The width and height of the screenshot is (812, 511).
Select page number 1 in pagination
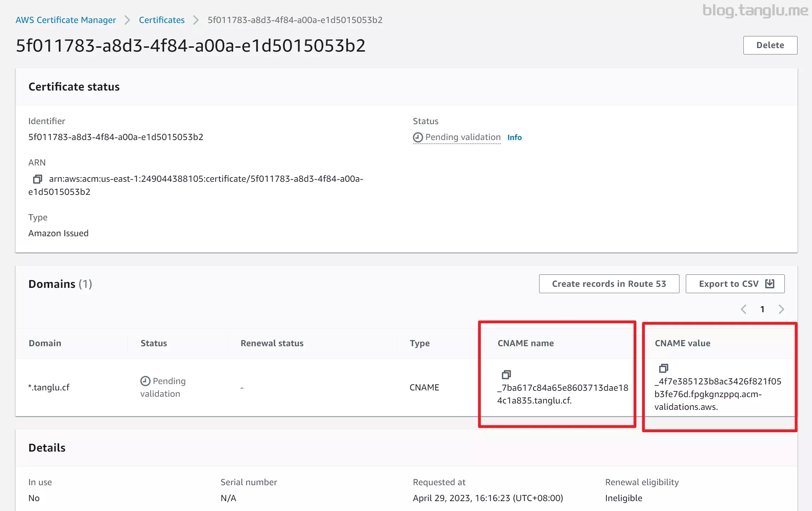click(x=763, y=309)
